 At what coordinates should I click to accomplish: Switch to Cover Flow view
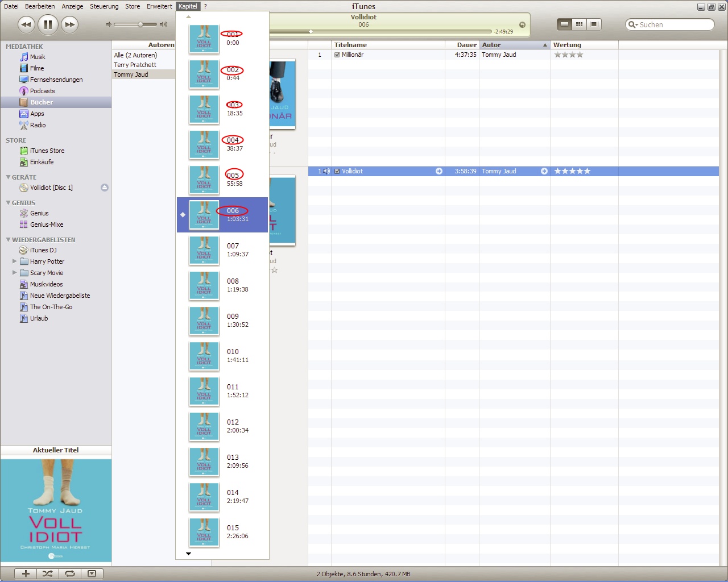594,24
